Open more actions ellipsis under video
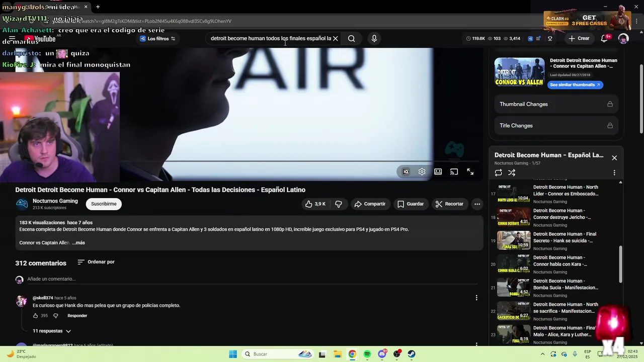Screen dimensions: 644x362 click(x=477, y=204)
